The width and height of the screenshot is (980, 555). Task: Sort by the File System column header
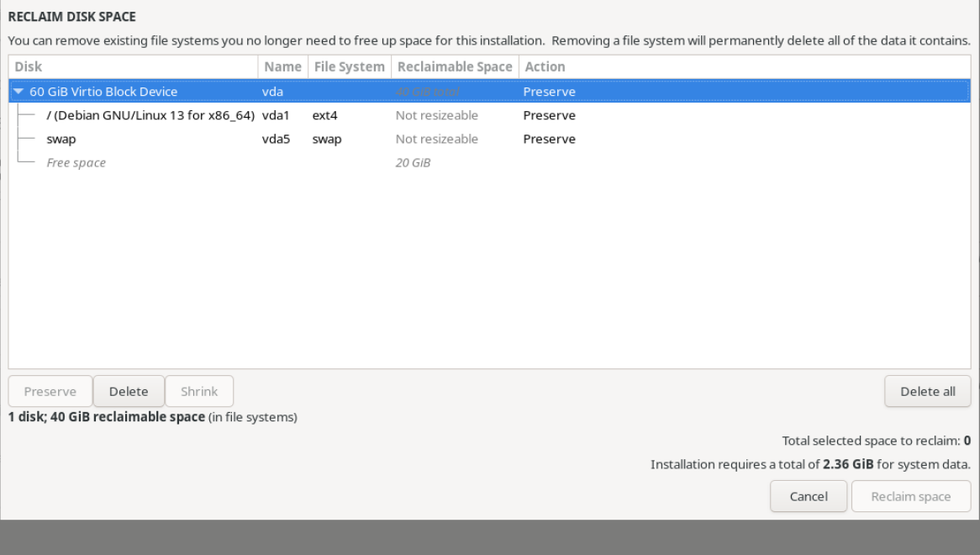coord(350,67)
